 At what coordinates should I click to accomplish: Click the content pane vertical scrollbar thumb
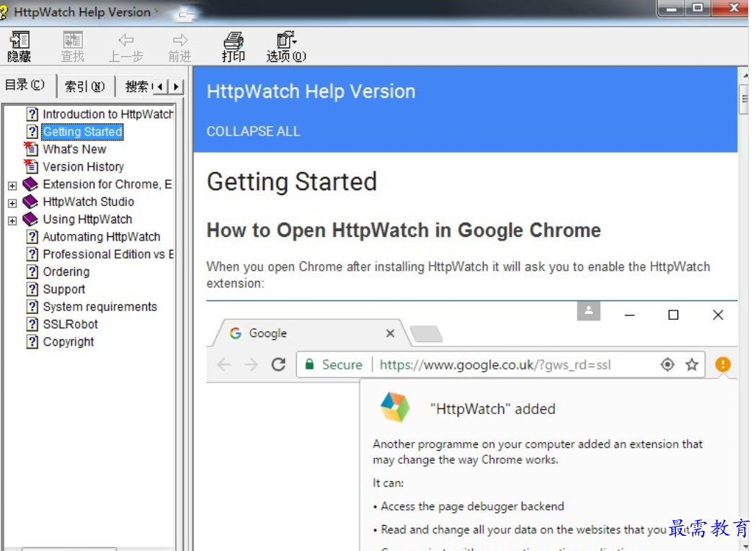tap(744, 99)
